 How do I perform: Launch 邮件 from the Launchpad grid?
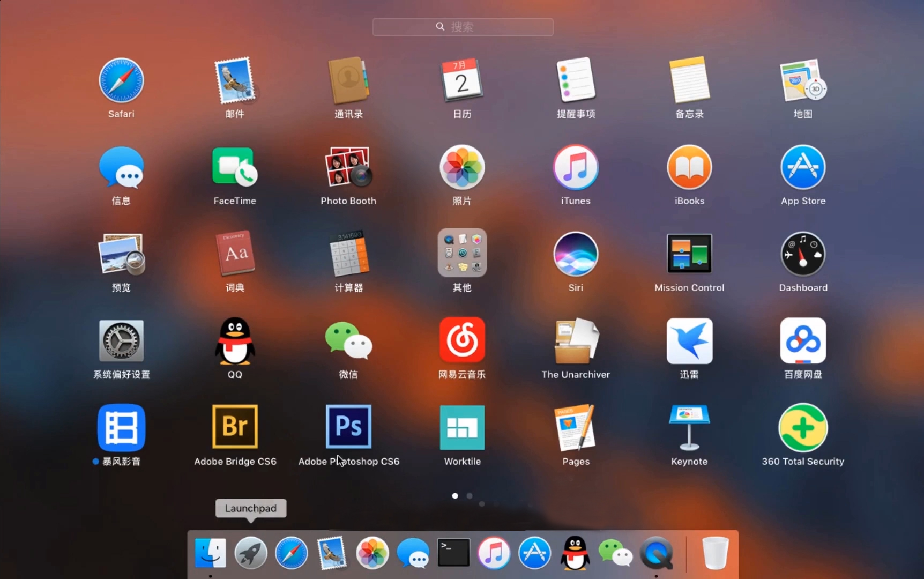click(235, 80)
